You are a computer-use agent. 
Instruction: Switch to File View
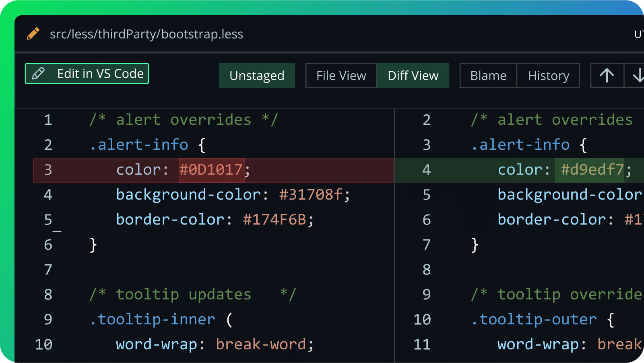click(341, 75)
